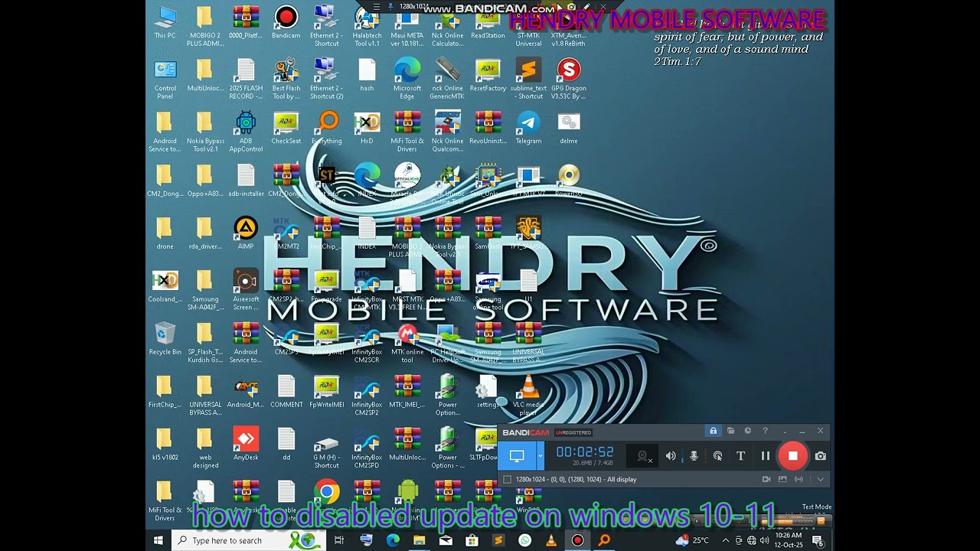Open Microsoft Store from the taskbar
The height and width of the screenshot is (551, 980).
(x=472, y=540)
